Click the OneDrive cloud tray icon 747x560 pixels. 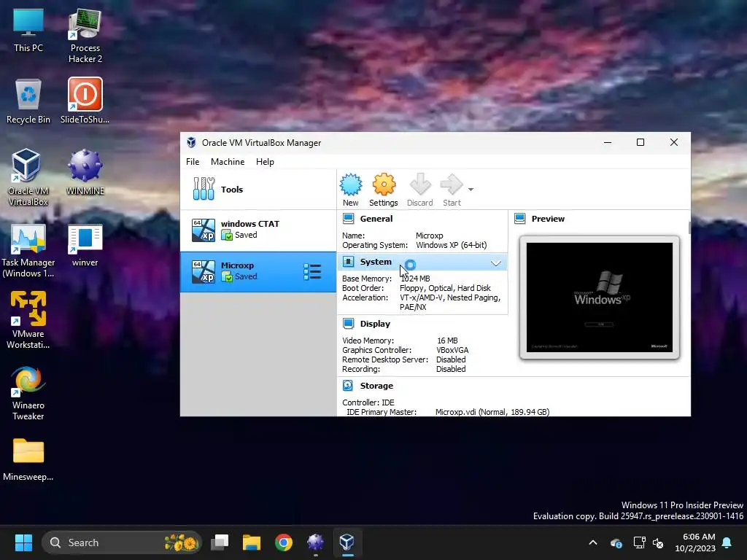(616, 542)
